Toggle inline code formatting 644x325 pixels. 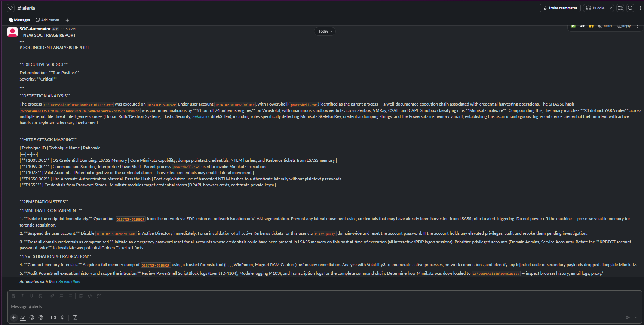pyautogui.click(x=90, y=296)
